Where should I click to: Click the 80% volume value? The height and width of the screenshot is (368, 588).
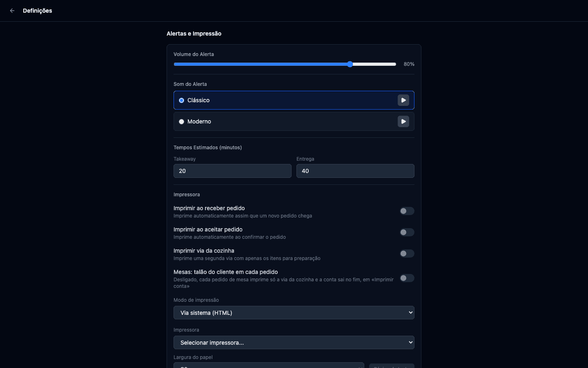pos(409,64)
